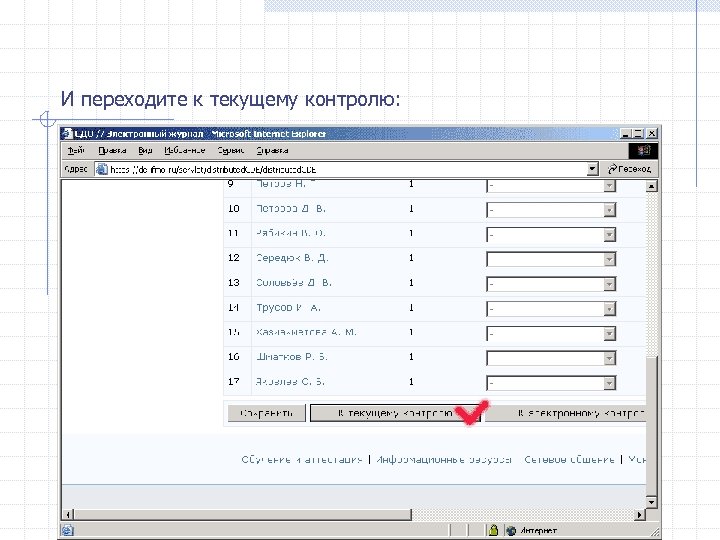The height and width of the screenshot is (540, 720).
Task: Click the Сохранить button
Action: [x=267, y=413]
